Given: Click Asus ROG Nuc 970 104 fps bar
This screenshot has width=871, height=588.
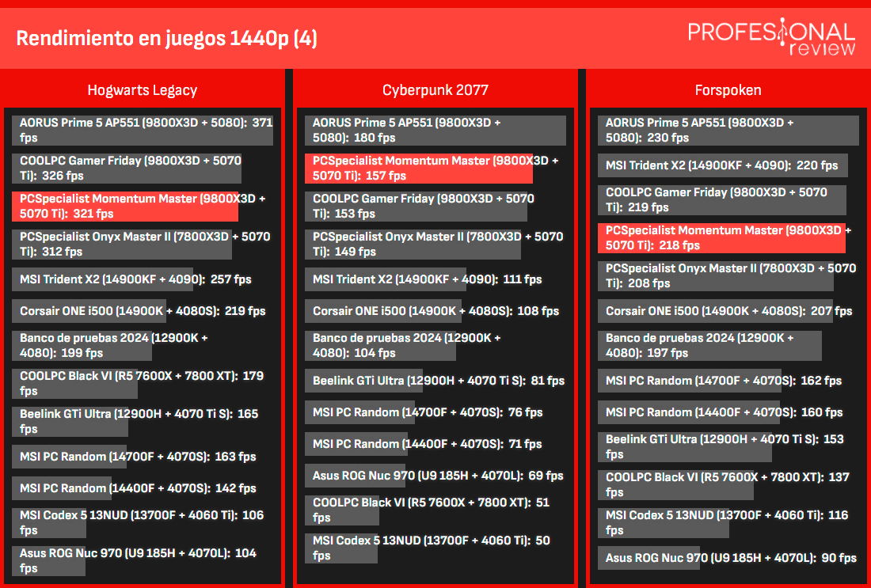Looking at the screenshot, I should 48,561.
